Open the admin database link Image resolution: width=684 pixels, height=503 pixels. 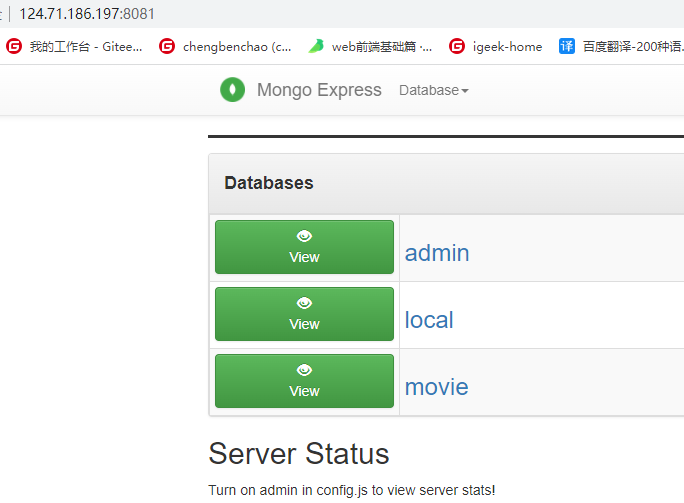coord(437,253)
